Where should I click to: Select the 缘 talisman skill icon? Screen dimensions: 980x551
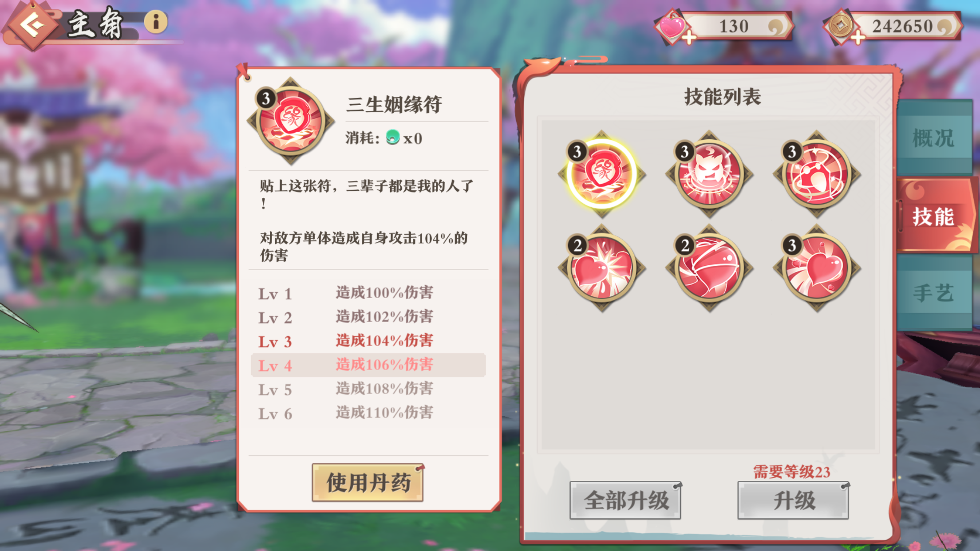[601, 174]
